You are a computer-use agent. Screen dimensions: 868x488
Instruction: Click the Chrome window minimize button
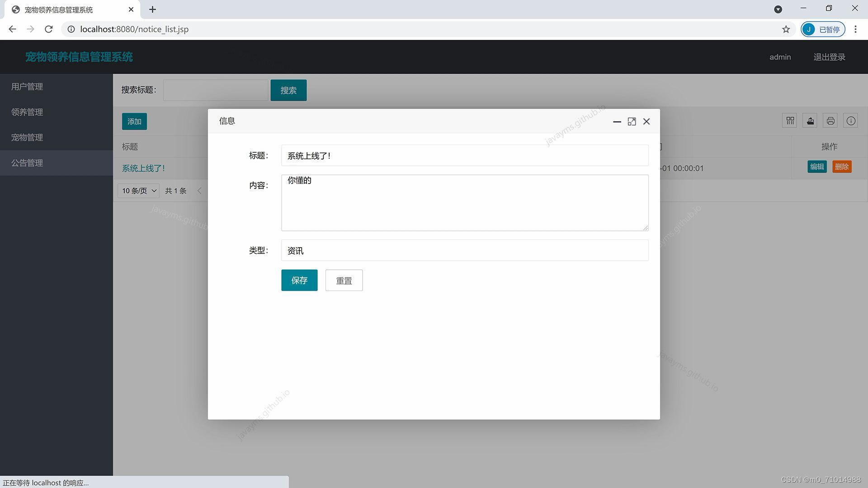tap(803, 9)
